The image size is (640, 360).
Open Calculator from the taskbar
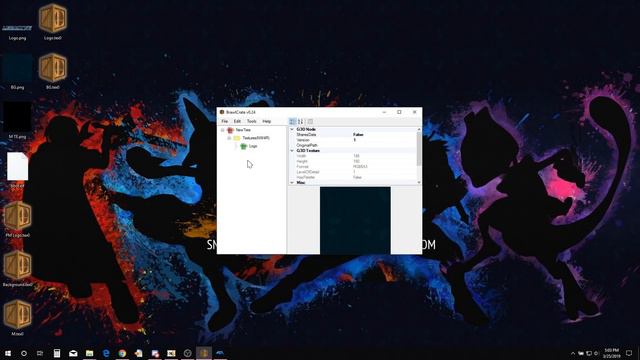pyautogui.click(x=57, y=353)
